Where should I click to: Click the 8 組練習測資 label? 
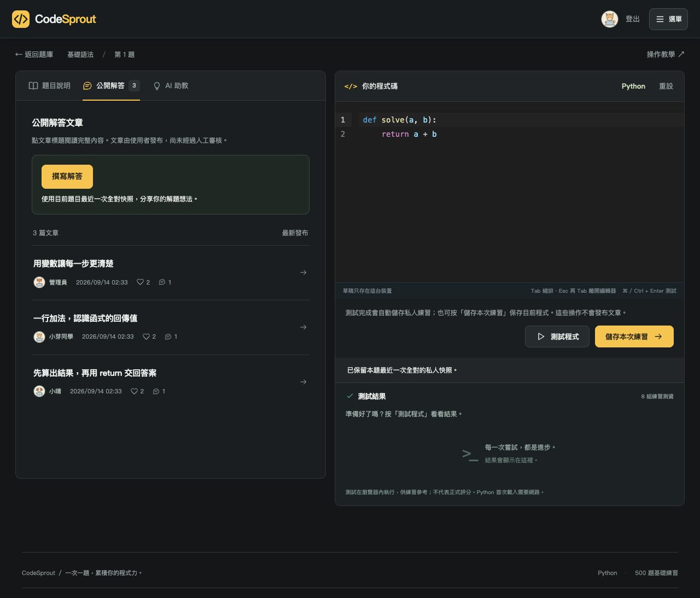tap(657, 397)
